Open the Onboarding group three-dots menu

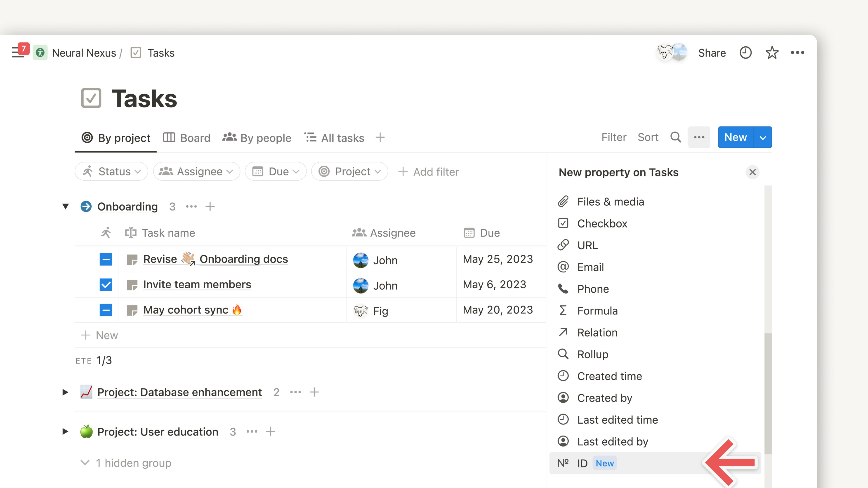point(191,206)
